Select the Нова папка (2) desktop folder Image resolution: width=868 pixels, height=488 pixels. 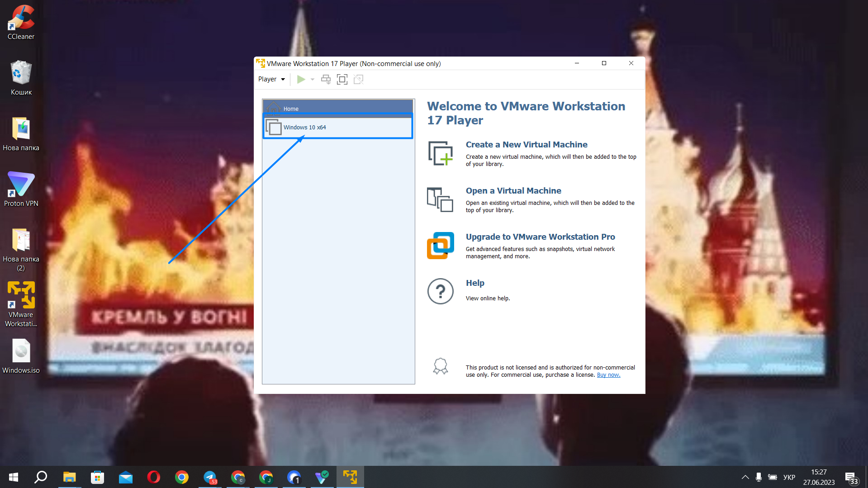pos(21,249)
